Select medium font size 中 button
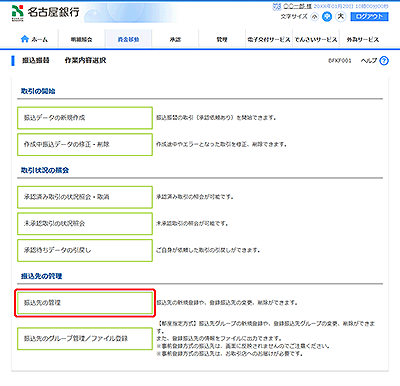400x386 pixels. click(327, 17)
